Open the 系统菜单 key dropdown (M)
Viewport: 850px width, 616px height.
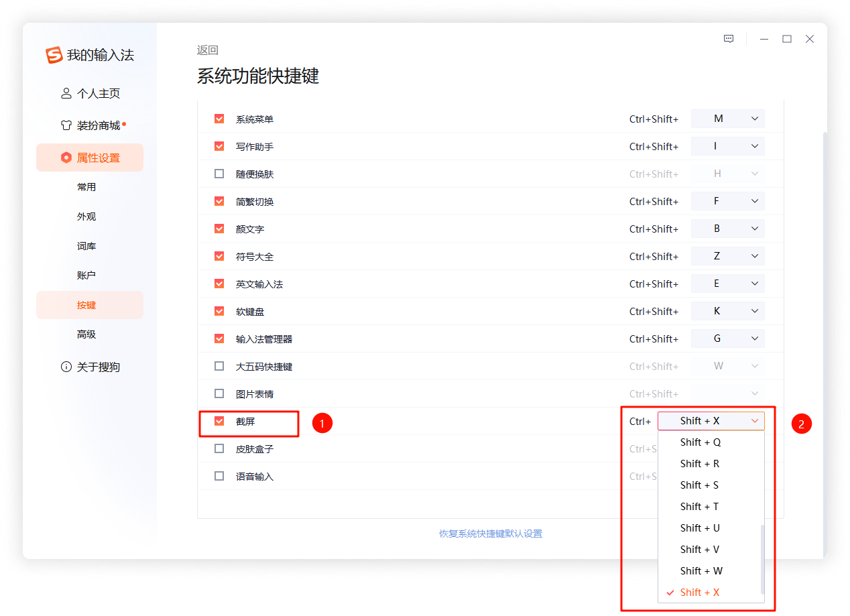(727, 119)
